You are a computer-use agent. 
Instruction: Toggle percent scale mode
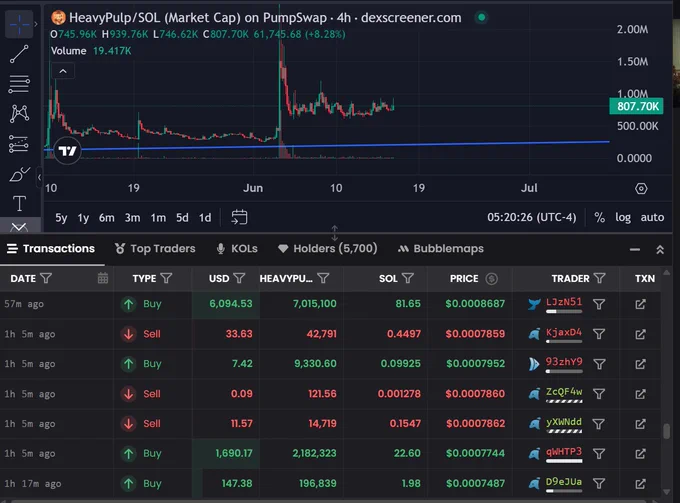(x=599, y=217)
